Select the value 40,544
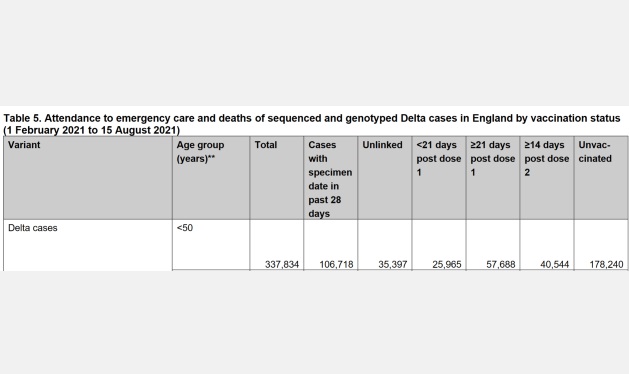Viewport: 629px width, 374px height. click(554, 264)
